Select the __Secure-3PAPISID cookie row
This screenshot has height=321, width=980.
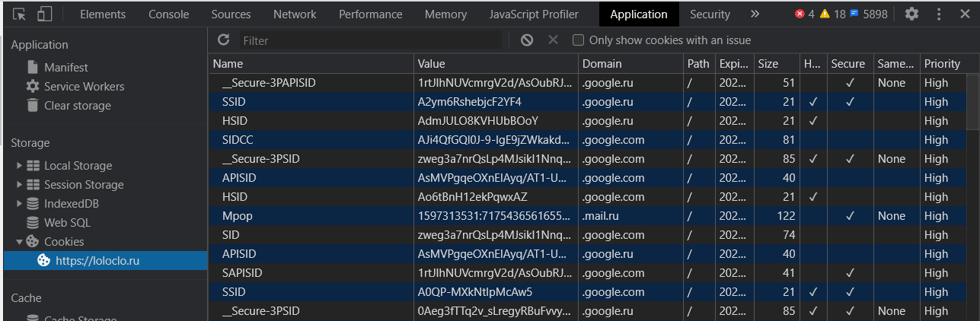tap(587, 83)
